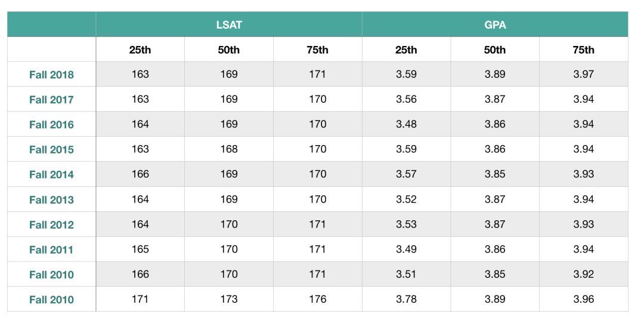Image resolution: width=644 pixels, height=323 pixels.
Task: Select the 3.52 GPA cell for Fall 2013
Action: pyautogui.click(x=406, y=199)
